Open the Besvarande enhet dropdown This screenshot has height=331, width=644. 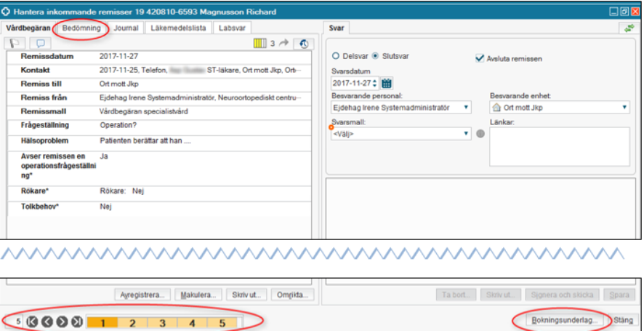(x=624, y=108)
